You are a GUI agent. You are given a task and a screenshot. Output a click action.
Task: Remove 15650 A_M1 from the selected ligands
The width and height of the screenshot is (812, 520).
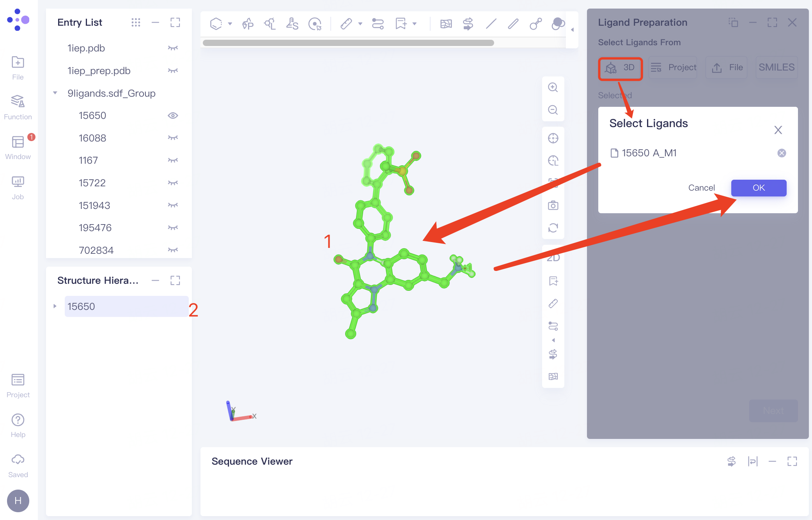(x=782, y=153)
